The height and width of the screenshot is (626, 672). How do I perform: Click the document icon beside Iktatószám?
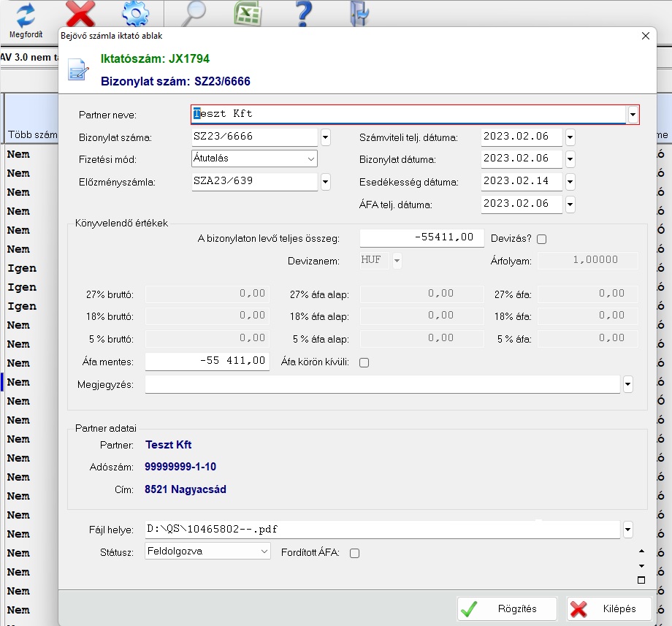click(x=78, y=70)
